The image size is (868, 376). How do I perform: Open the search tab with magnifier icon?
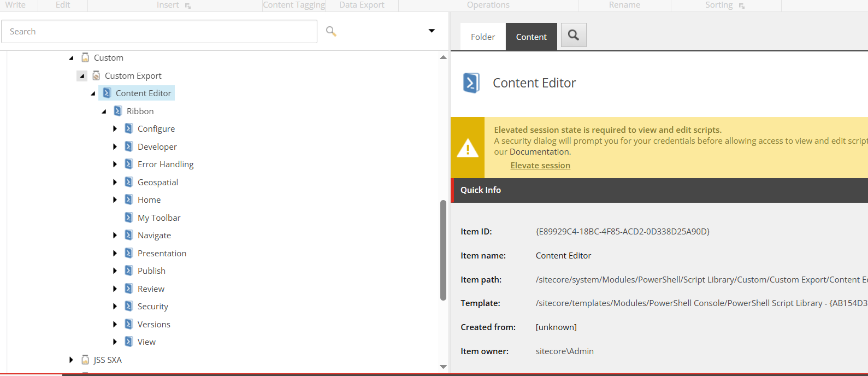[x=574, y=35]
